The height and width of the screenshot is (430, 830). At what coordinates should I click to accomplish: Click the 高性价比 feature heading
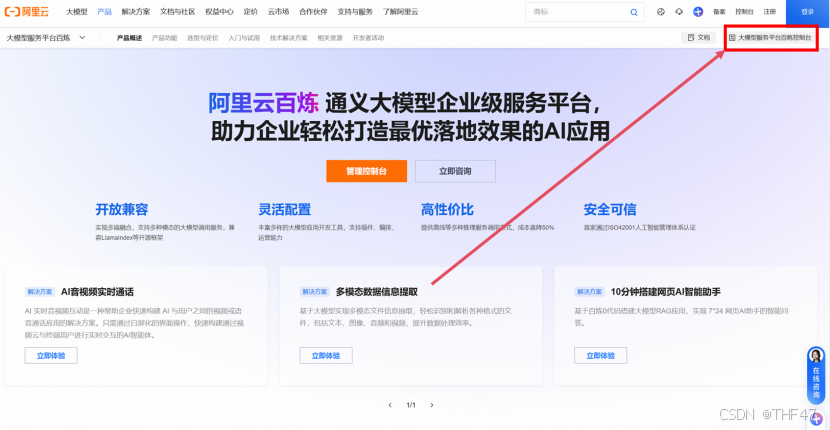pyautogui.click(x=447, y=209)
